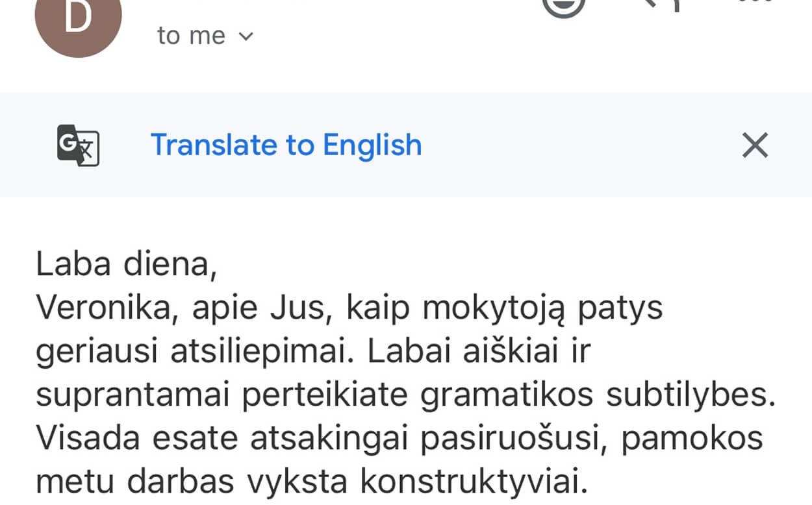This screenshot has width=812, height=505.
Task: Click the word "pamokos" in the email body
Action: coord(691,438)
